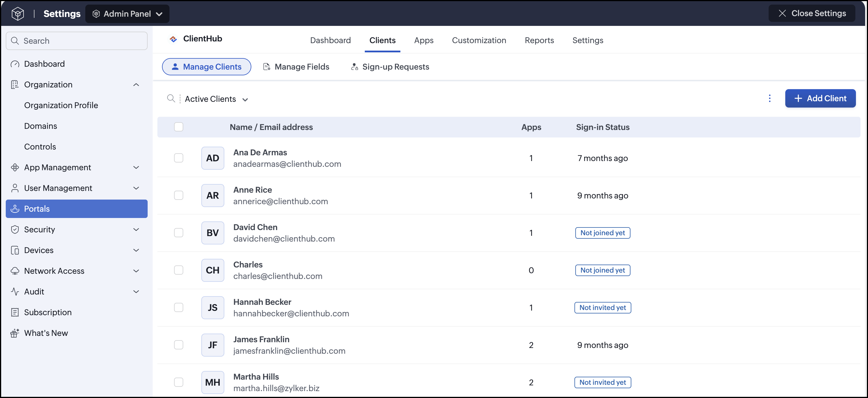Switch to the Apps tab
This screenshot has width=868, height=398.
point(424,41)
